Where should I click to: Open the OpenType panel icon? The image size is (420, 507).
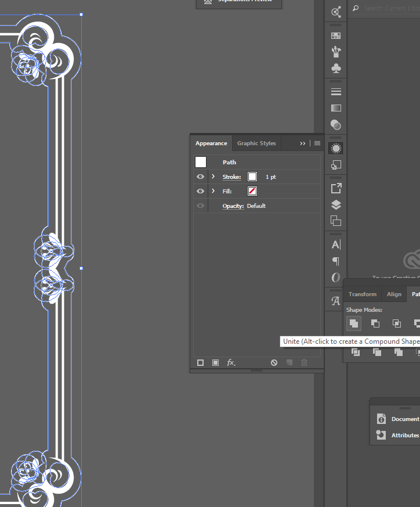(x=336, y=278)
